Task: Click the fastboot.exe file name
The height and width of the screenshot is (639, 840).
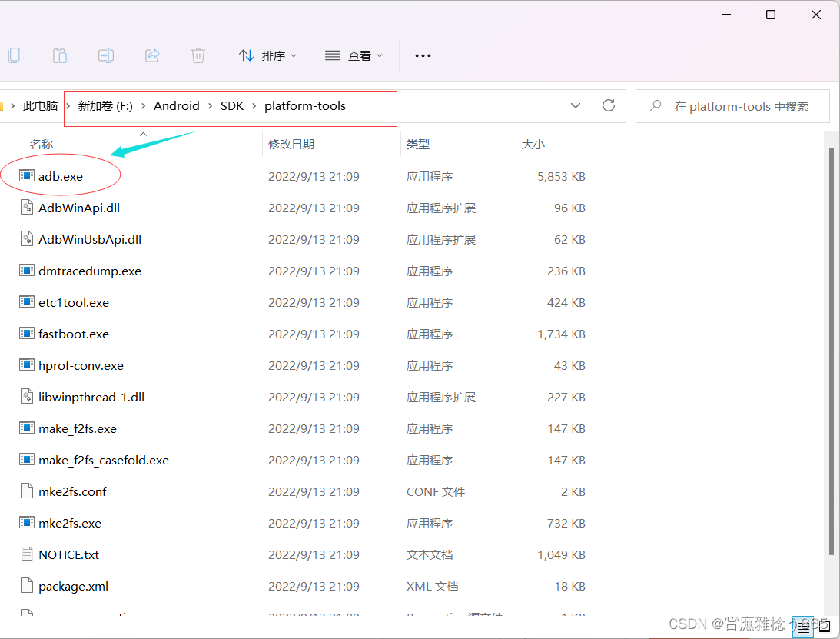Action: click(74, 334)
